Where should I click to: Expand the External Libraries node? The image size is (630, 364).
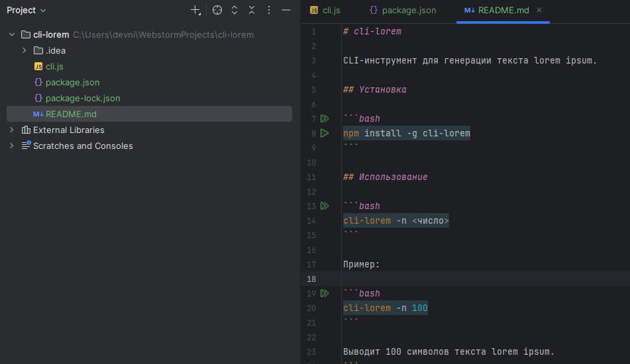pos(13,130)
